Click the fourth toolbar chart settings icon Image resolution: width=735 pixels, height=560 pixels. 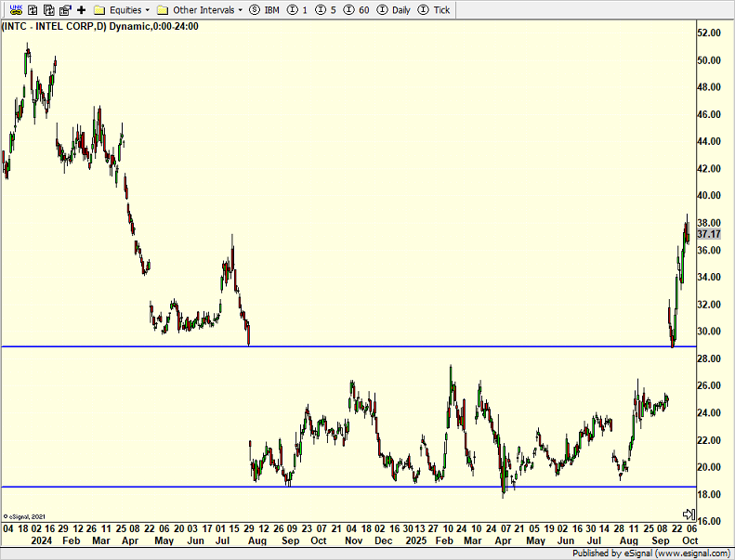pos(64,9)
